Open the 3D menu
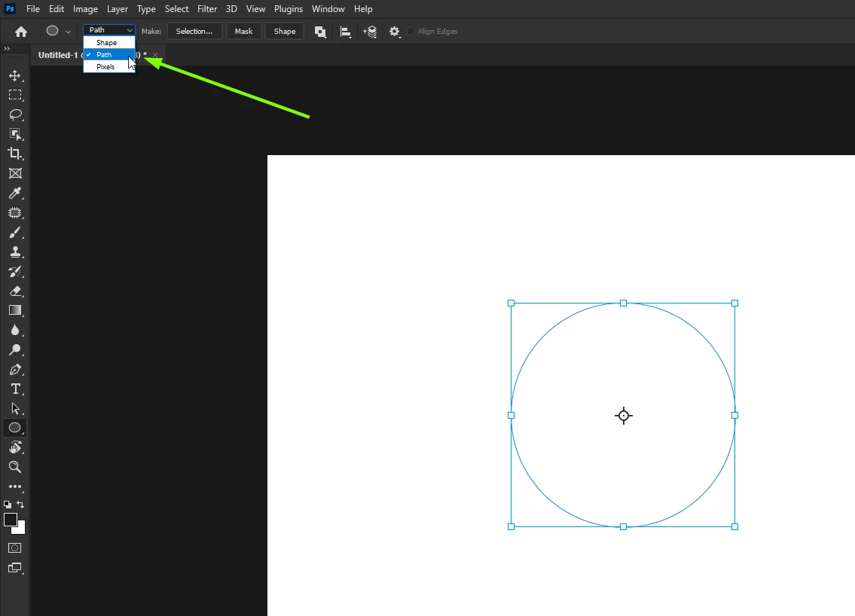855x616 pixels. click(x=231, y=9)
